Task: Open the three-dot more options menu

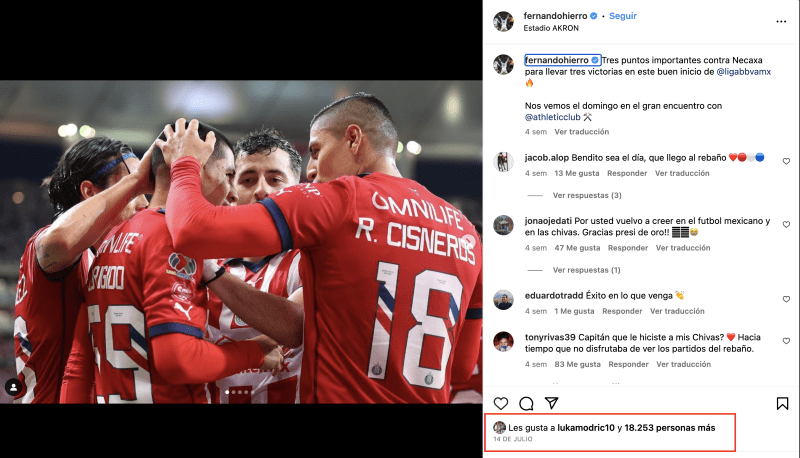Action: (781, 21)
